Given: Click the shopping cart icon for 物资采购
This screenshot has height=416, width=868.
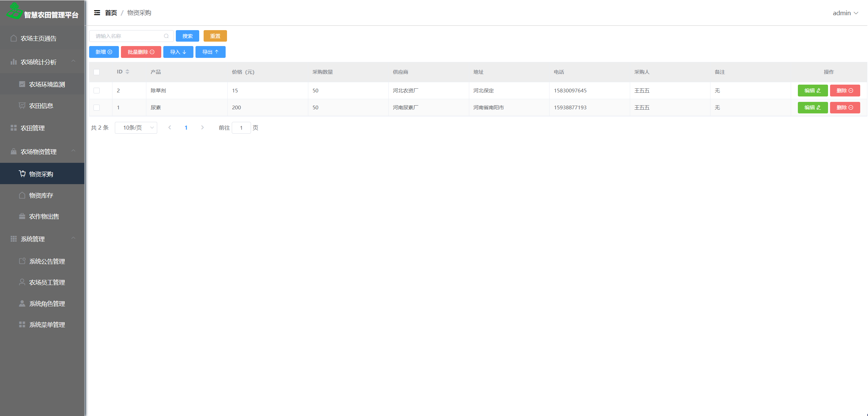Looking at the screenshot, I should (22, 174).
